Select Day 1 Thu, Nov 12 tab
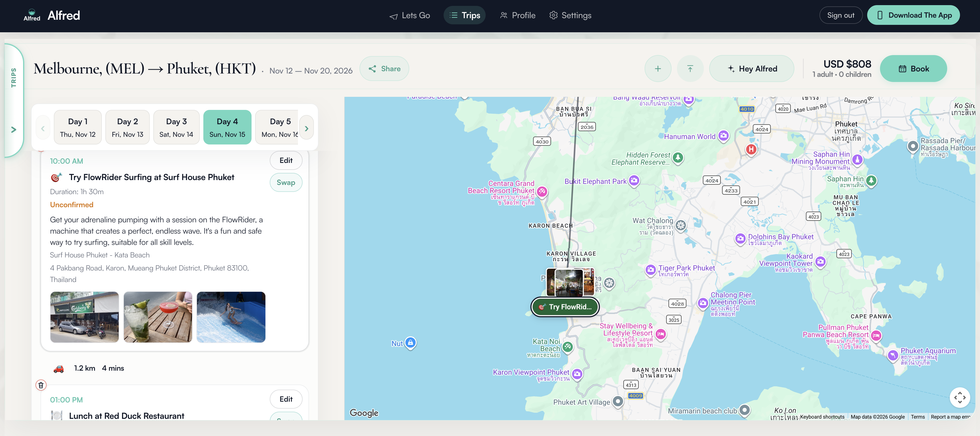This screenshot has height=436, width=980. point(78,127)
